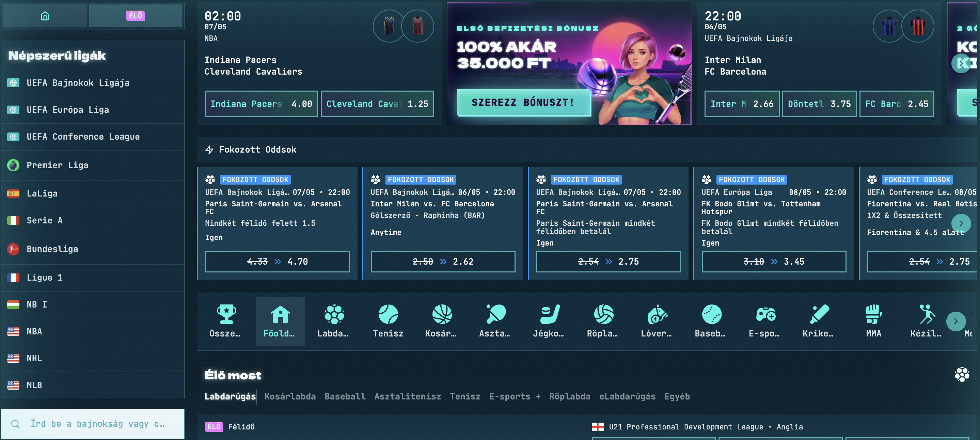Select the Baseb... baseball icon

(x=711, y=321)
